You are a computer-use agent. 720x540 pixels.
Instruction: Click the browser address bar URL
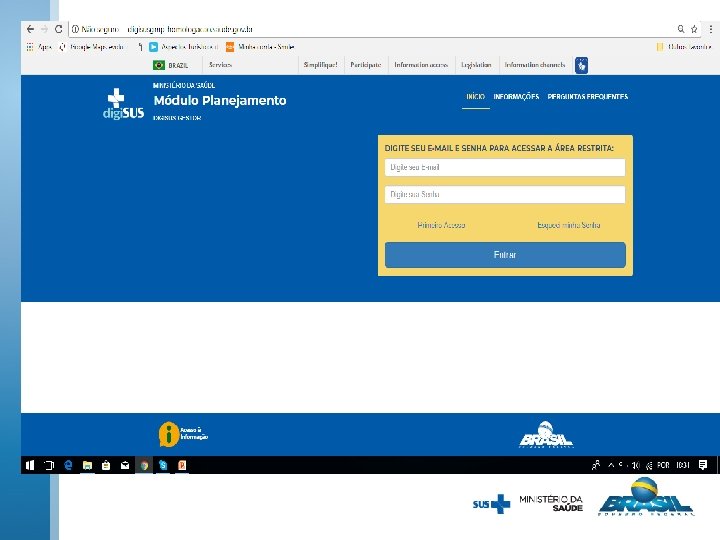190,29
